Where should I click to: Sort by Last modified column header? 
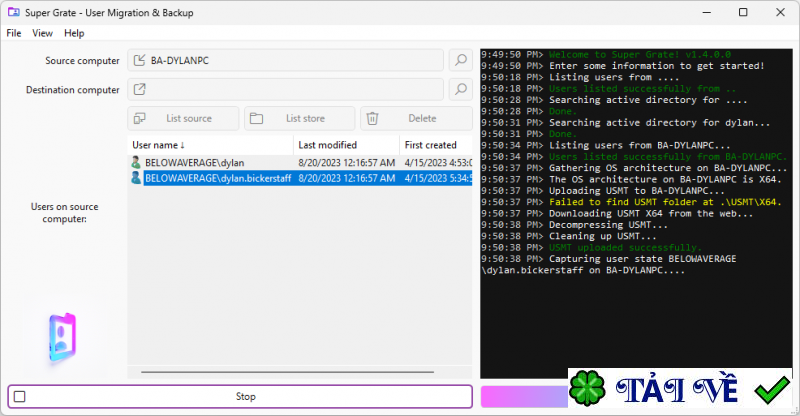tap(346, 145)
